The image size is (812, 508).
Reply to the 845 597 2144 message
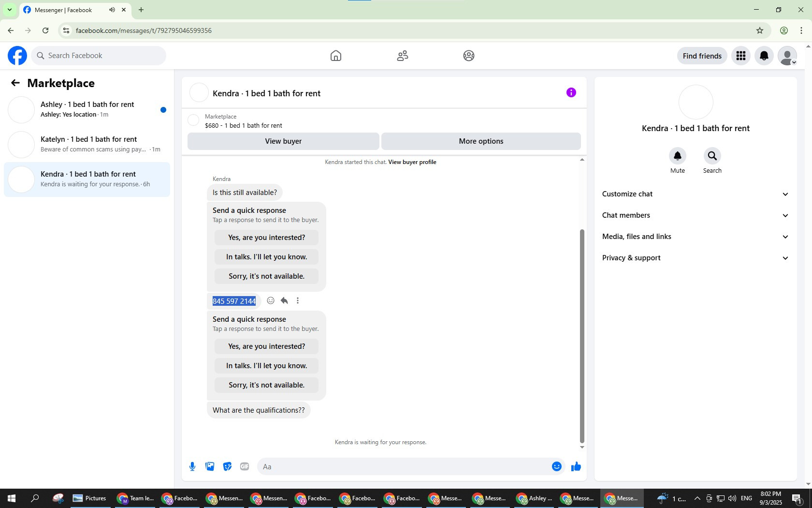(x=284, y=300)
